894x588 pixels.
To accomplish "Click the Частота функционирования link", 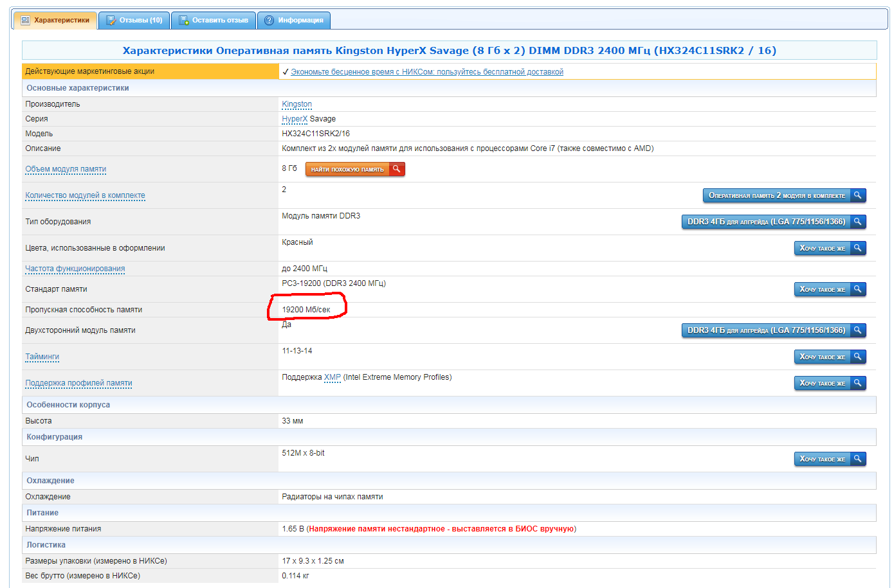I will coord(75,269).
